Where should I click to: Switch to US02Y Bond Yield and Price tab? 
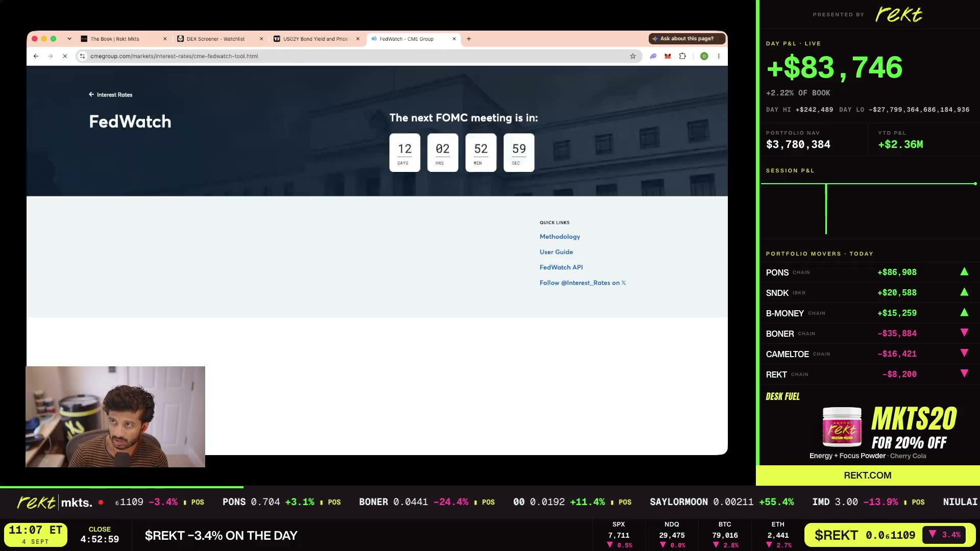pyautogui.click(x=317, y=39)
